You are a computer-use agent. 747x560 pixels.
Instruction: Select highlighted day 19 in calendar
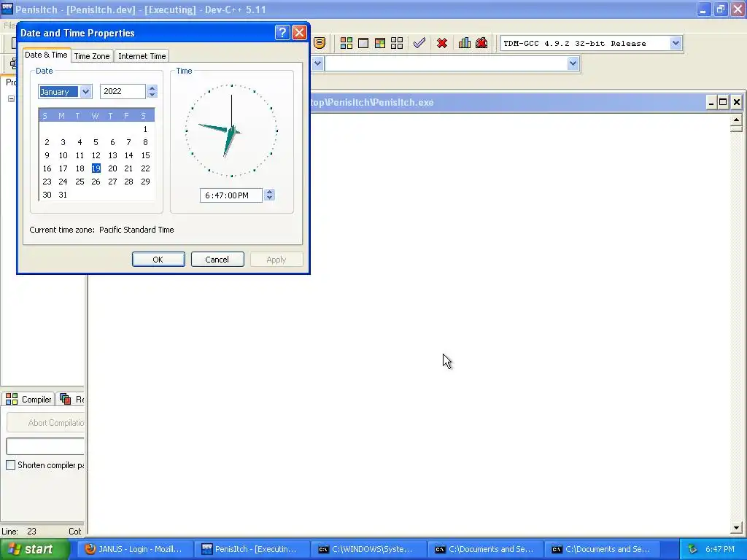[x=96, y=168]
